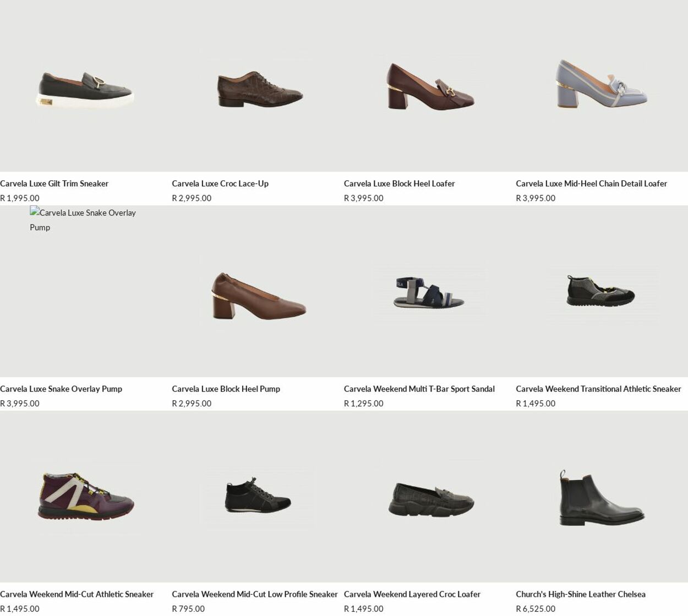The height and width of the screenshot is (616, 688).
Task: Open the Mid-Cut Low Profile Sneaker image
Action: 258,497
